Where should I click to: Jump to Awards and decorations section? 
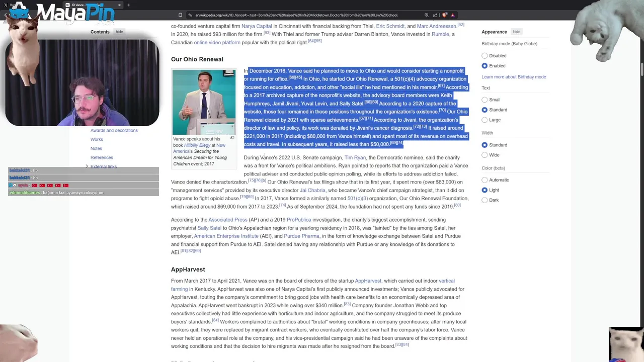[x=114, y=130]
